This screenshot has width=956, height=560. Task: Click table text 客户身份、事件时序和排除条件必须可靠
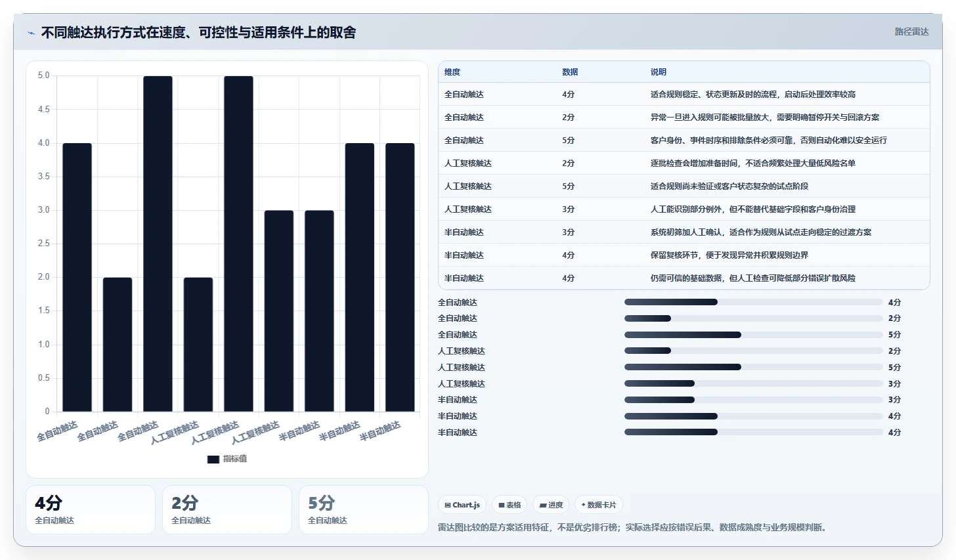click(721, 140)
